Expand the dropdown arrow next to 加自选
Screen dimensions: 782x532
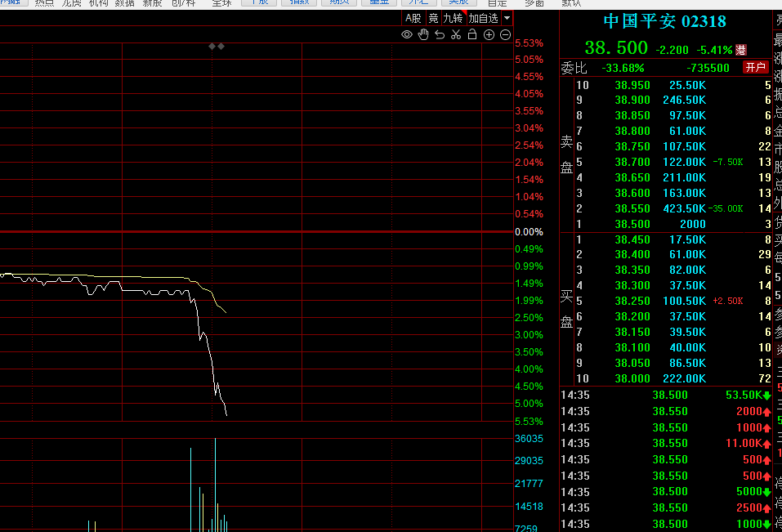(507, 18)
